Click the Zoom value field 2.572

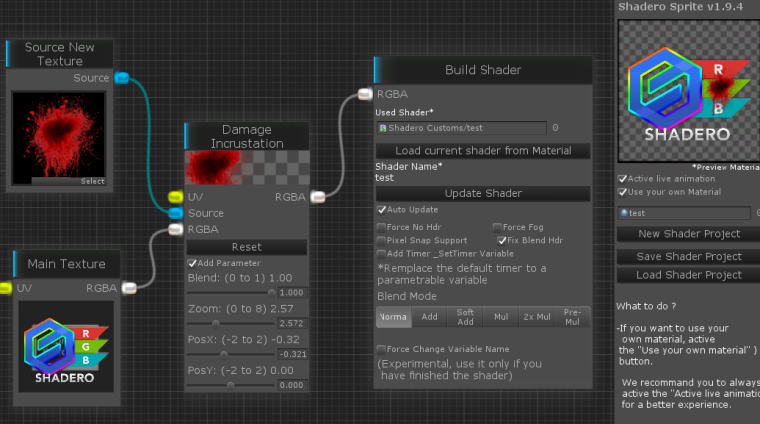[292, 324]
